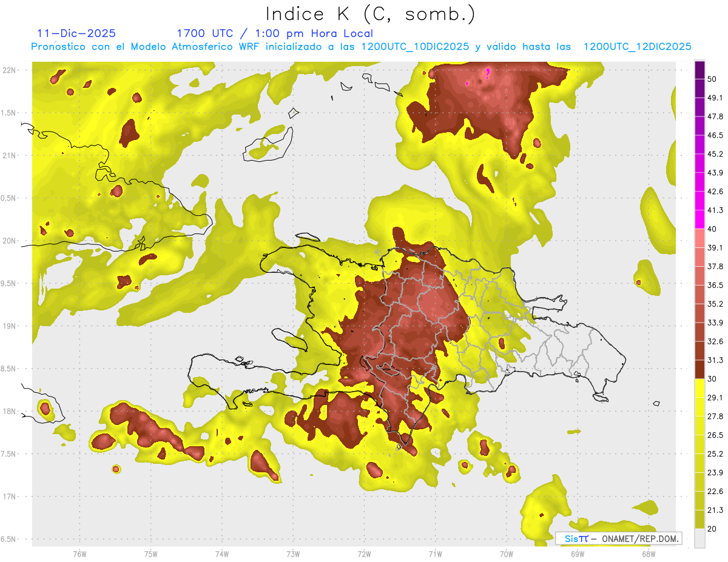Screen dimensions: 728x562
Task: Click the '42.6' colorbar value
Action: pos(715,192)
